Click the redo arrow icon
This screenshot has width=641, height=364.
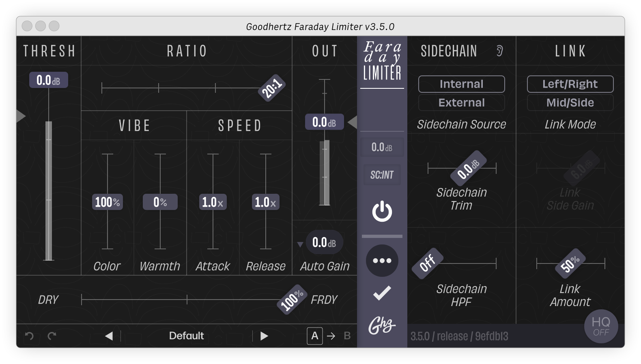point(52,336)
